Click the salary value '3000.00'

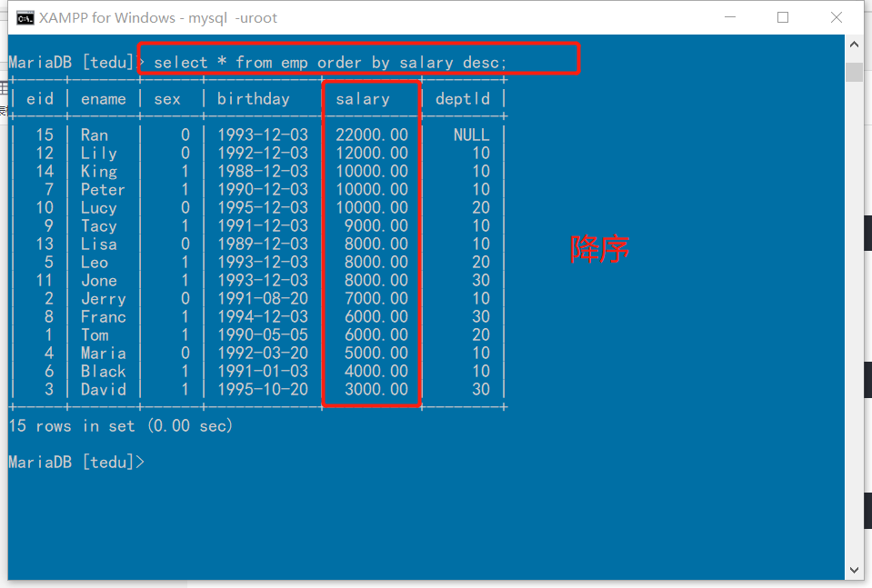tap(376, 390)
